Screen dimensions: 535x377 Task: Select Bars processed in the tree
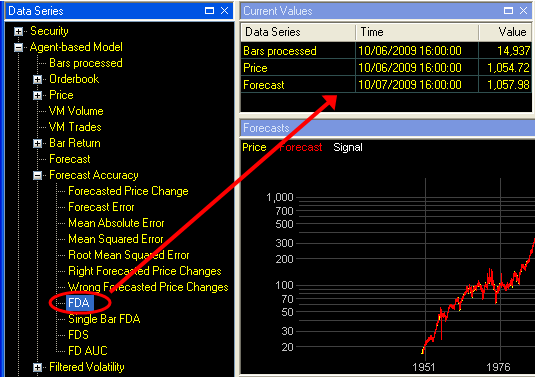(86, 63)
